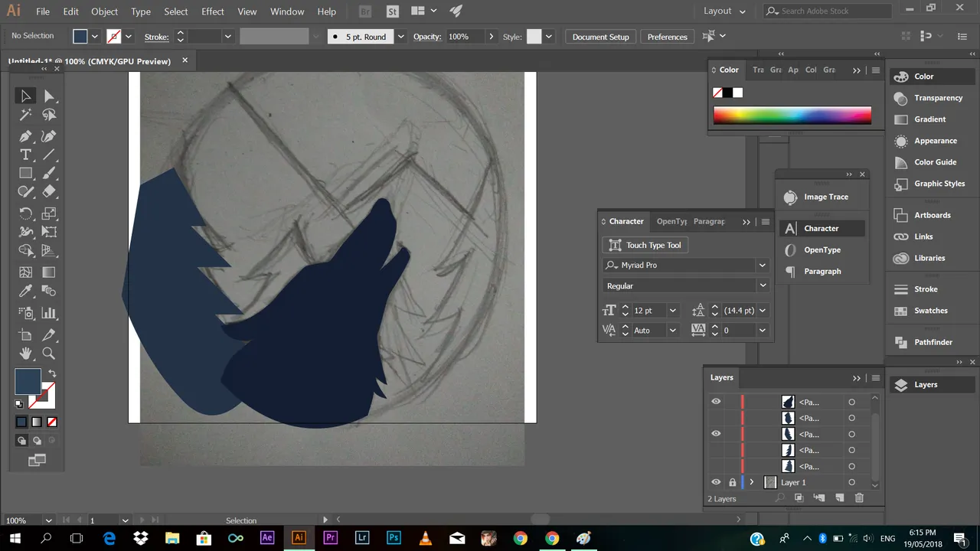Open the leading (14.4 pt) dropdown
The width and height of the screenshot is (980, 551).
click(x=762, y=311)
